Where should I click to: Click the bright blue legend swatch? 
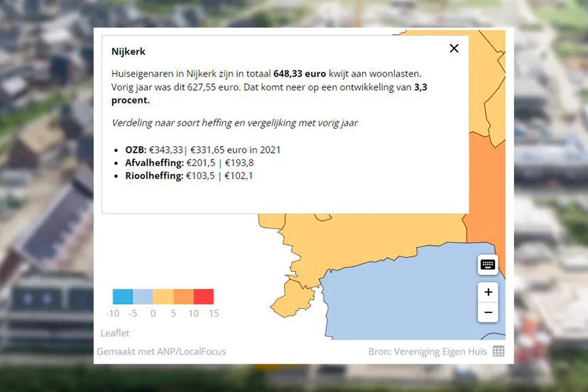pos(123,296)
